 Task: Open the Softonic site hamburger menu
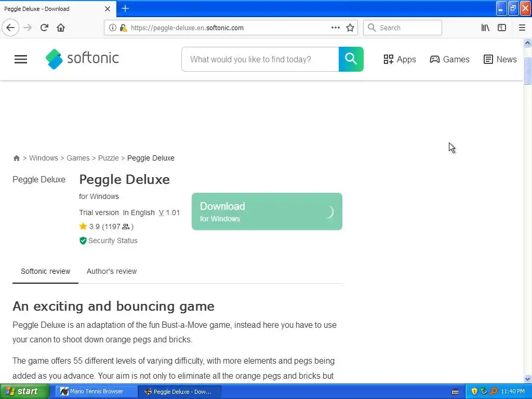point(21,59)
